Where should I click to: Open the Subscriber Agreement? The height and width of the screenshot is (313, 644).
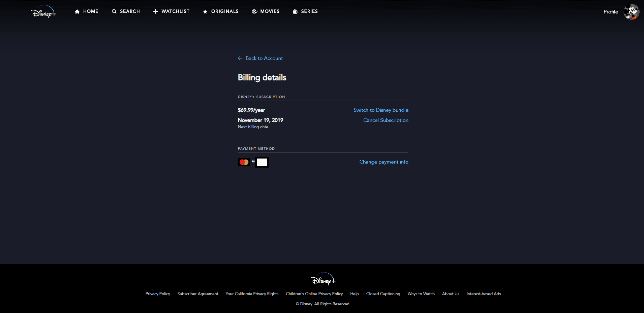tap(197, 293)
